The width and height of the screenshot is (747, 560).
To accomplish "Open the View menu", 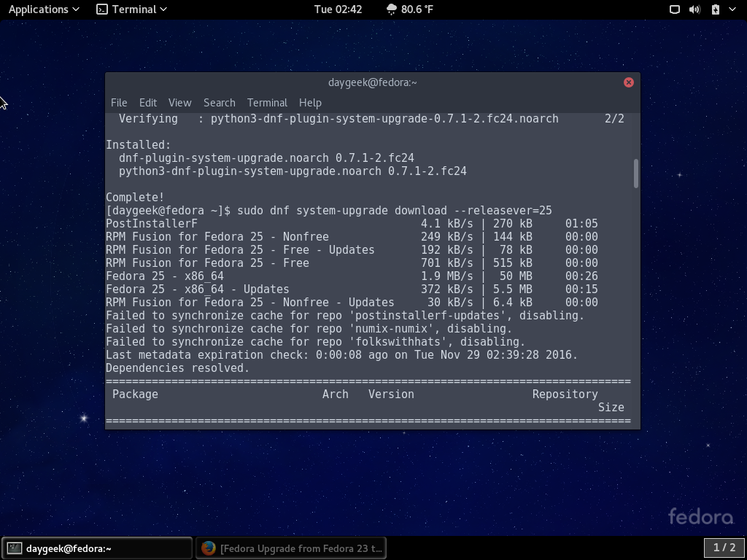I will (x=179, y=103).
